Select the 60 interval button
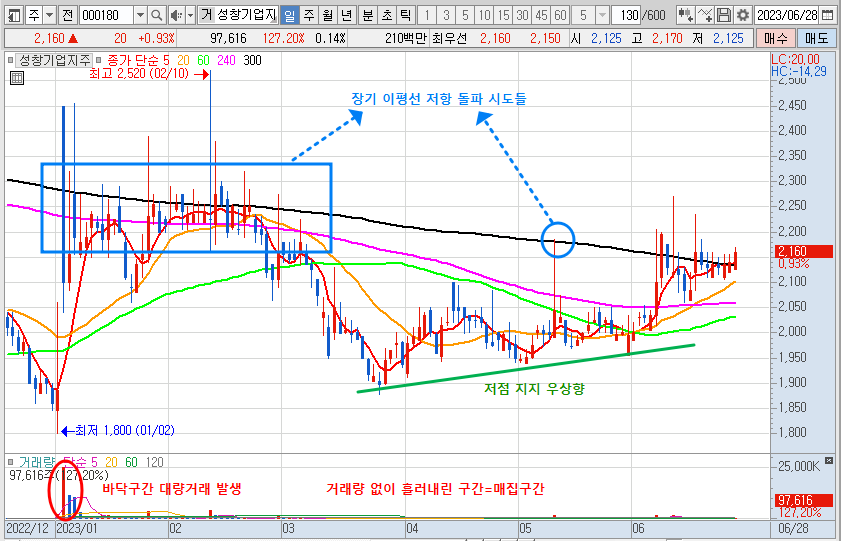This screenshot has height=541, width=841. click(560, 15)
